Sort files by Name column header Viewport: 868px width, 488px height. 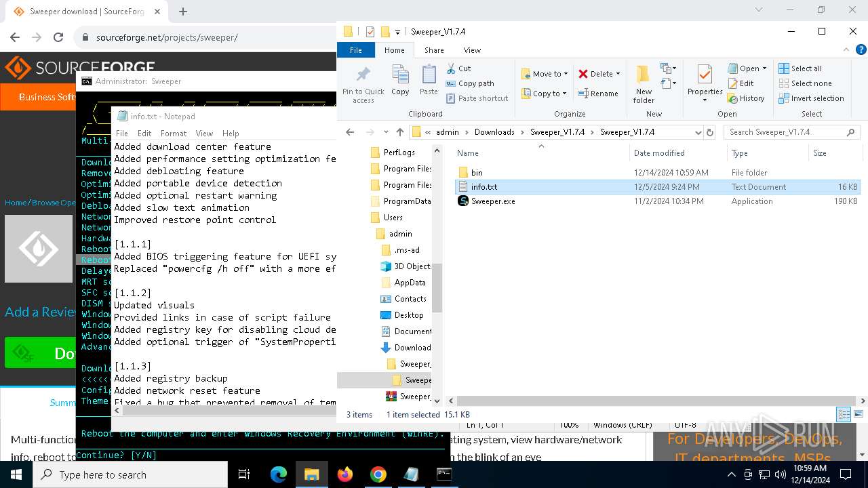467,153
